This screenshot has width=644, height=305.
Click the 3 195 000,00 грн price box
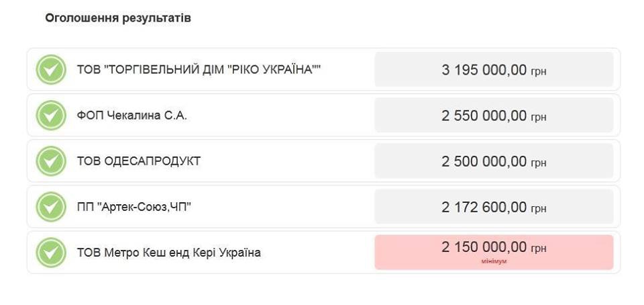[494, 69]
